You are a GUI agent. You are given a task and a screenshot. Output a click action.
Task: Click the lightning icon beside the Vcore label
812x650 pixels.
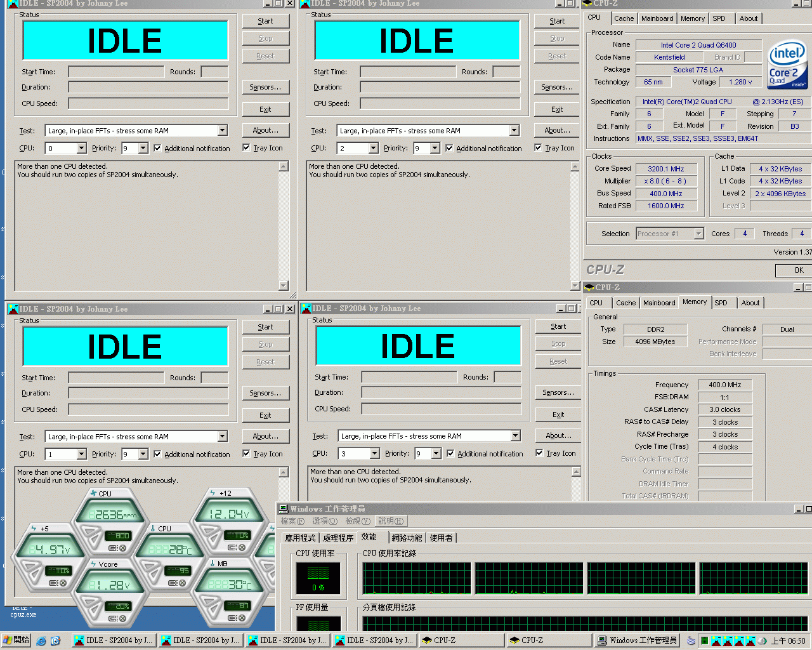[x=93, y=564]
